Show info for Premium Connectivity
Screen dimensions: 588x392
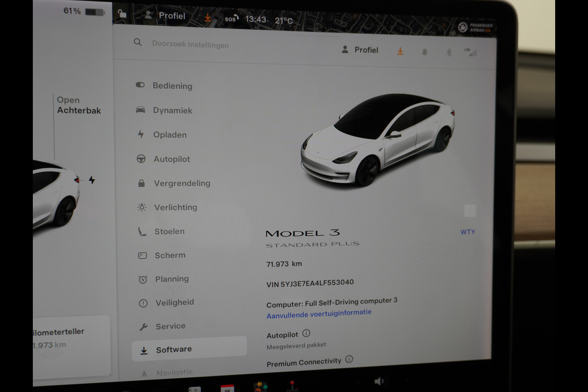coord(349,359)
